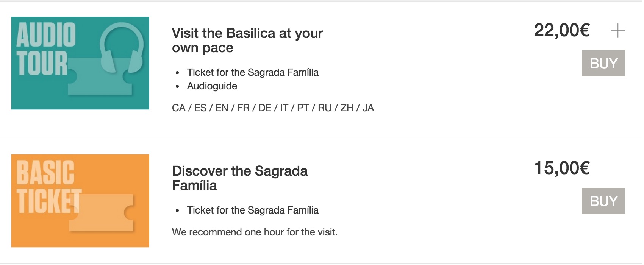Click the 22,00€ price label
Viewport: 644px width, 265px height.
[x=561, y=31]
